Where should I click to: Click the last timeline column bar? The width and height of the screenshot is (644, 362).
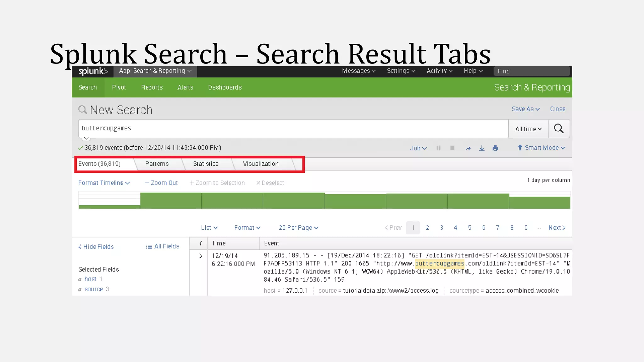(x=540, y=203)
